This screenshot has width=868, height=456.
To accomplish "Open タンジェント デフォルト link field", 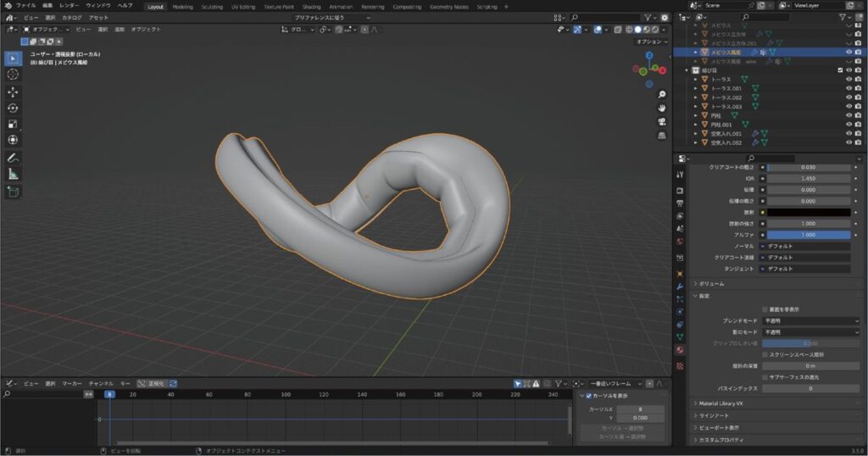I will [x=805, y=269].
